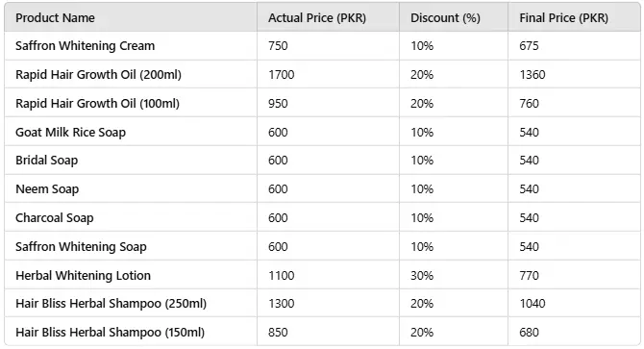
Task: Click the Goat Milk Rice Soap row
Action: click(322, 133)
